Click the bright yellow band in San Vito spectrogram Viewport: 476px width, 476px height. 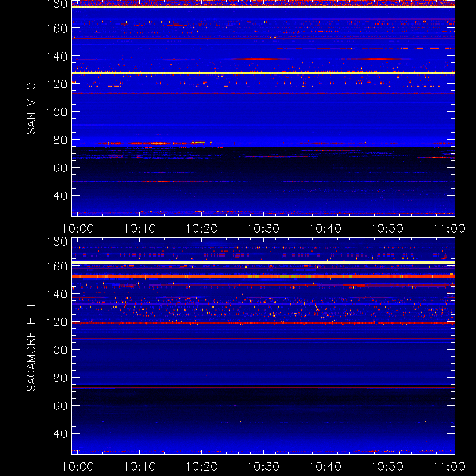point(263,73)
